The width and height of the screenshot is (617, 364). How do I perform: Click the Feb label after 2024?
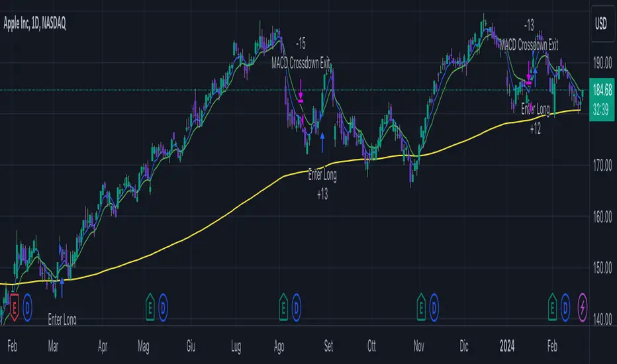click(x=553, y=346)
